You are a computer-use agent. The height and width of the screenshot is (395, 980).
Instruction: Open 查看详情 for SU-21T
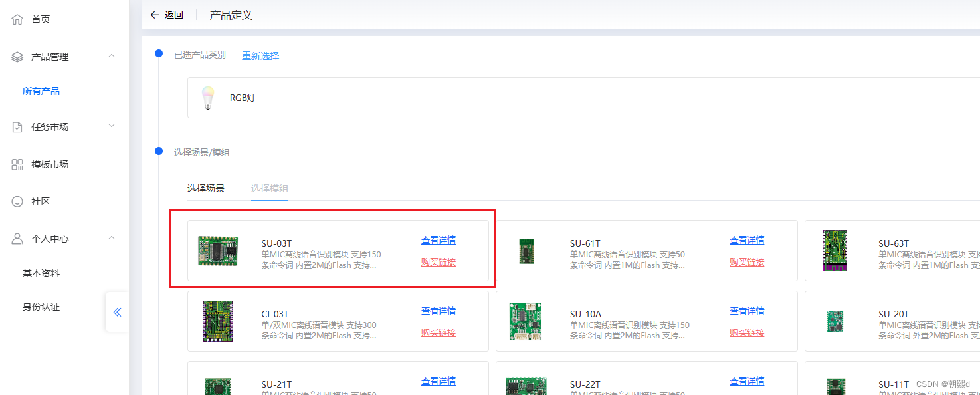click(x=439, y=381)
